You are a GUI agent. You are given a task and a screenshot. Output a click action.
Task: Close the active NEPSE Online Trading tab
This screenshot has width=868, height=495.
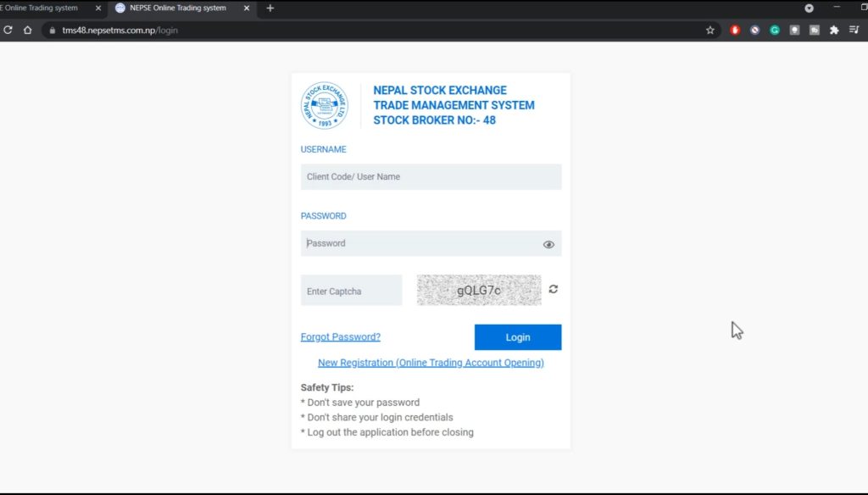tap(247, 8)
